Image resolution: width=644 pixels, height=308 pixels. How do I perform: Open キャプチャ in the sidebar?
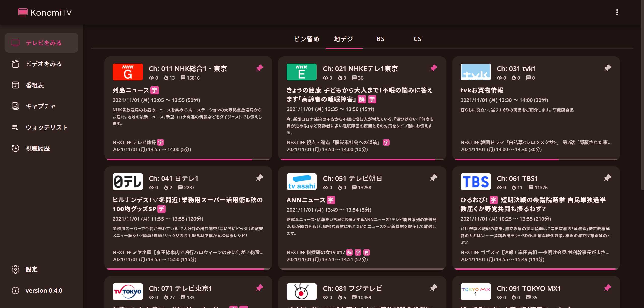42,106
